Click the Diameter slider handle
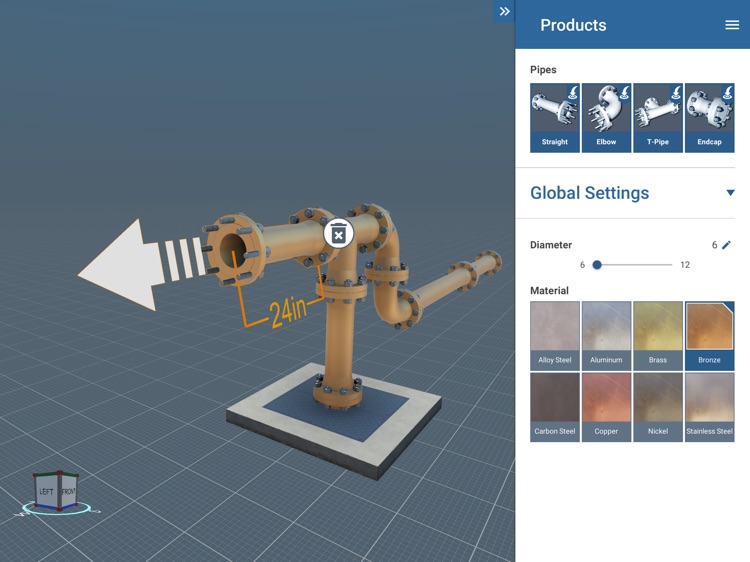 coord(597,264)
